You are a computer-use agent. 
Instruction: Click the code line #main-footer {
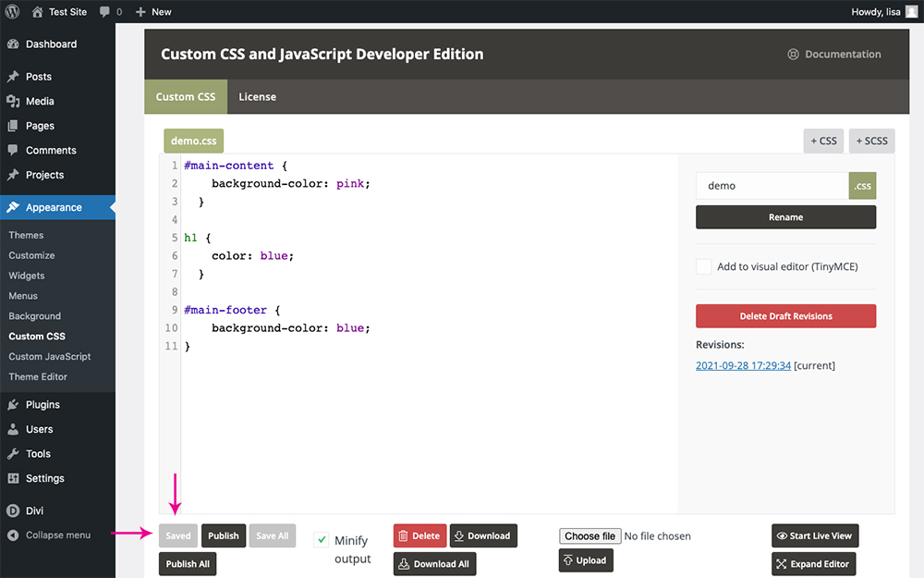(232, 310)
